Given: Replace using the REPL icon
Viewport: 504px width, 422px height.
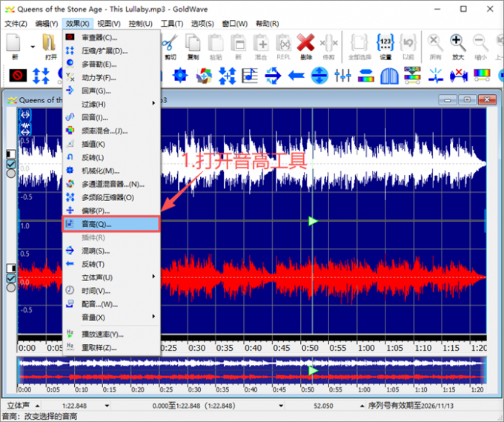Looking at the screenshot, I should pos(283,47).
